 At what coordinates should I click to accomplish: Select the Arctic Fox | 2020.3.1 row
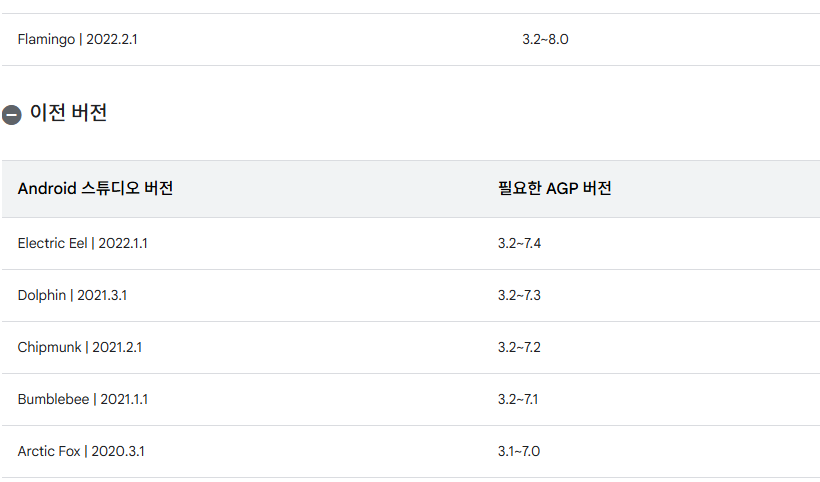411,451
